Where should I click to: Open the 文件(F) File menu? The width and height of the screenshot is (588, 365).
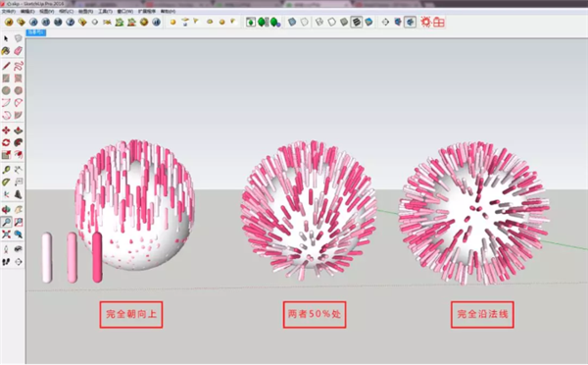click(x=8, y=12)
